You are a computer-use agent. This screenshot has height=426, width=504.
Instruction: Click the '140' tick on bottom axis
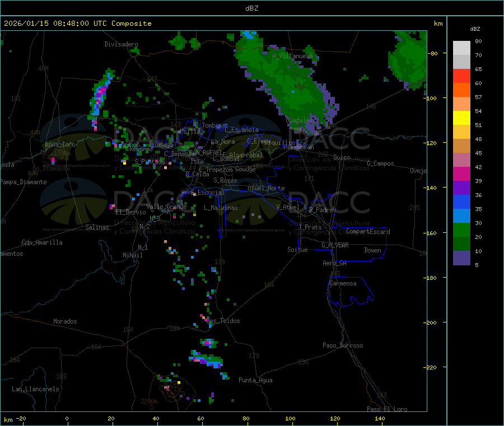tap(380, 418)
